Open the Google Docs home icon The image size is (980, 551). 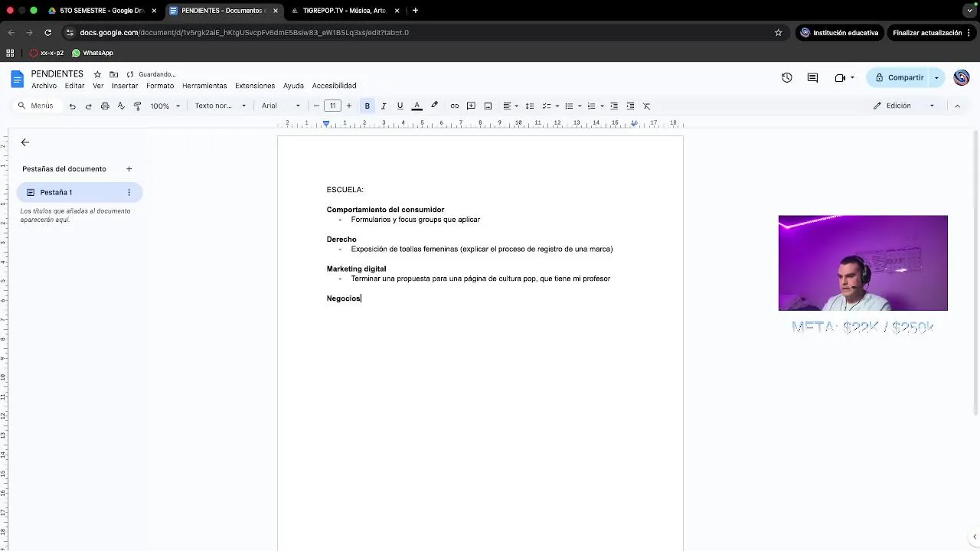point(17,79)
